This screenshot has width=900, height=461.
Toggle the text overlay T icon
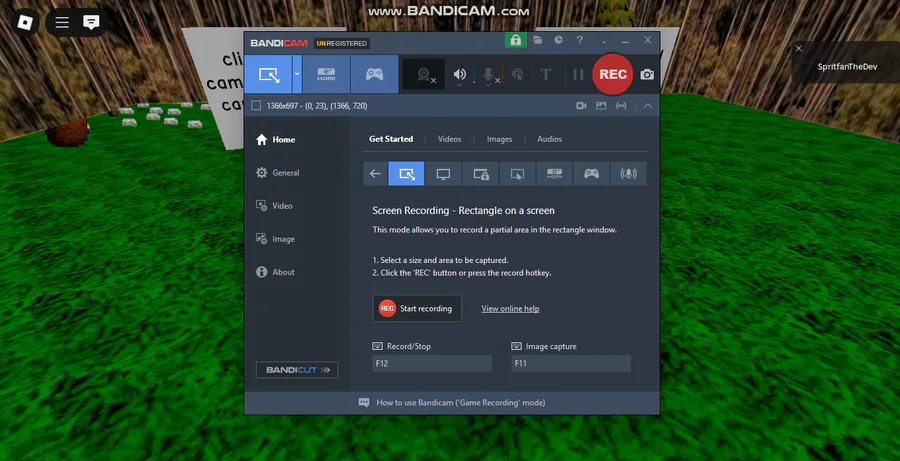[546, 74]
